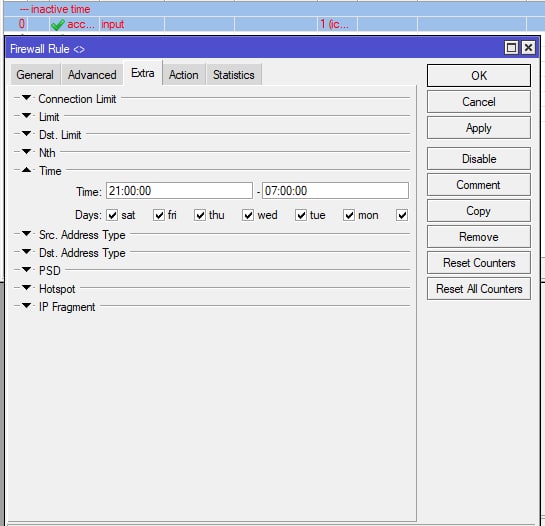The height and width of the screenshot is (526, 545).
Task: Expand Dst. Address Type section
Action: click(26, 252)
